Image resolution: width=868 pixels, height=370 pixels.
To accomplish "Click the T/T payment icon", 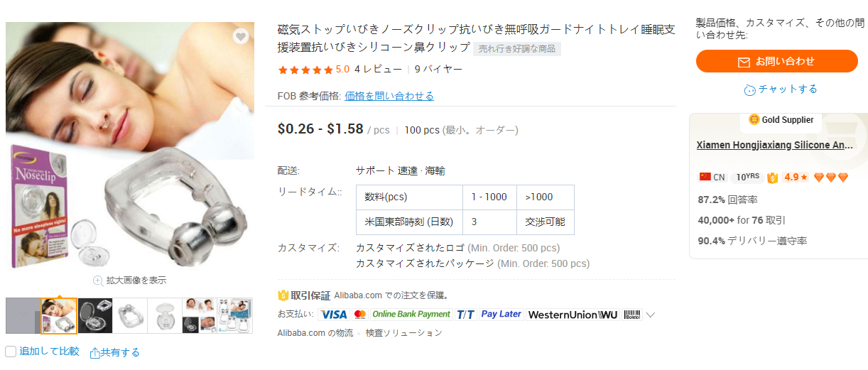I will tap(466, 315).
